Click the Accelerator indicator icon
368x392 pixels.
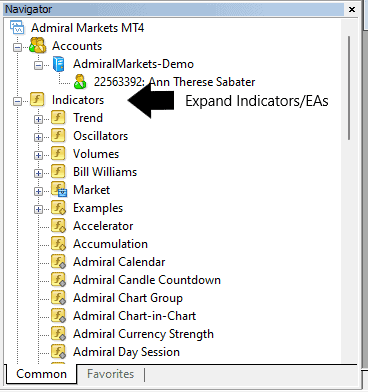(x=59, y=226)
